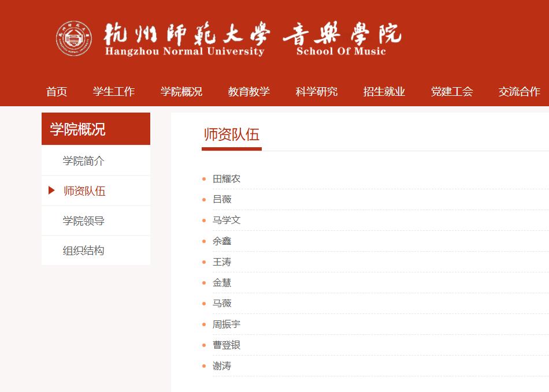This screenshot has width=549, height=392.
Task: Open faculty profile 谢涛
Action: click(222, 366)
